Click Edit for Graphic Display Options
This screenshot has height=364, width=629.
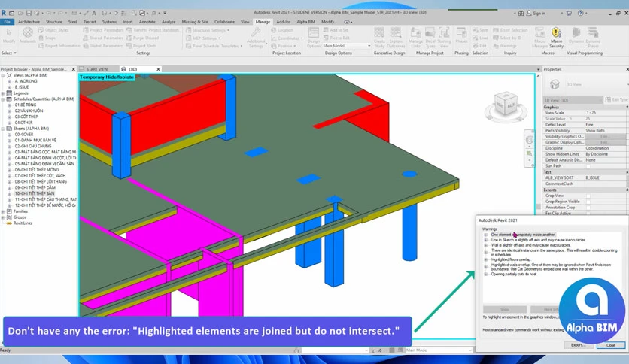pyautogui.click(x=604, y=143)
